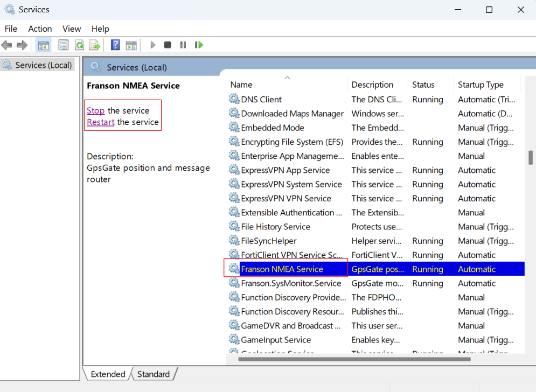
Task: Click 'GpsGate mo...' description cell
Action: (378, 283)
